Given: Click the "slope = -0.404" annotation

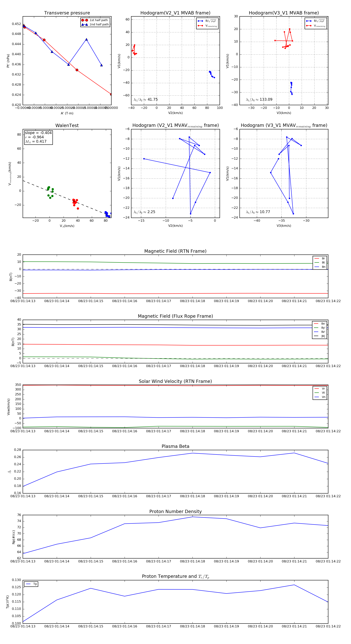Looking at the screenshot, I should pyautogui.click(x=38, y=133).
